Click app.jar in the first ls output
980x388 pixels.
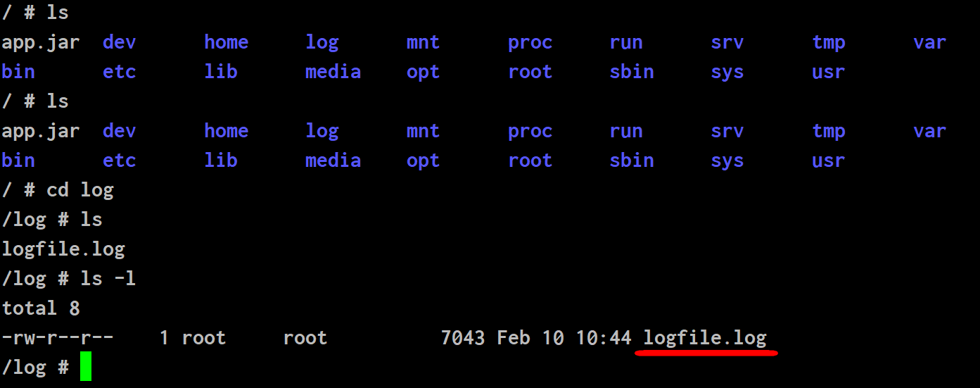41,43
